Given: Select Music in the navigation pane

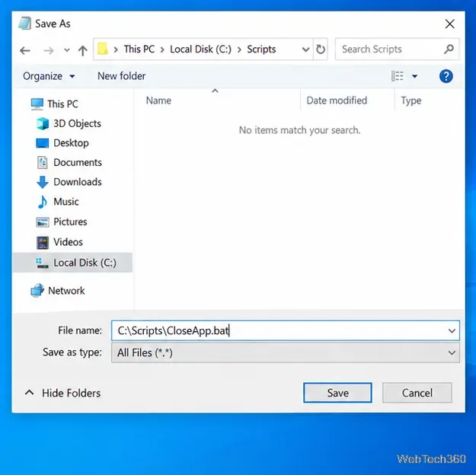Looking at the screenshot, I should 58,202.
